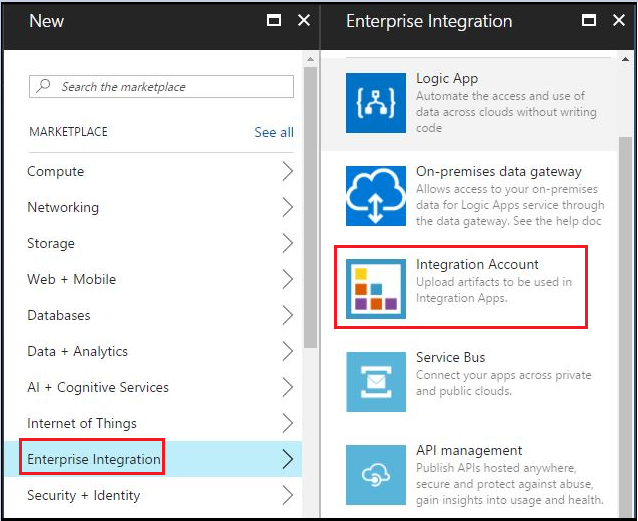Select the Integration Account title
This screenshot has width=638, height=521.
point(477,264)
